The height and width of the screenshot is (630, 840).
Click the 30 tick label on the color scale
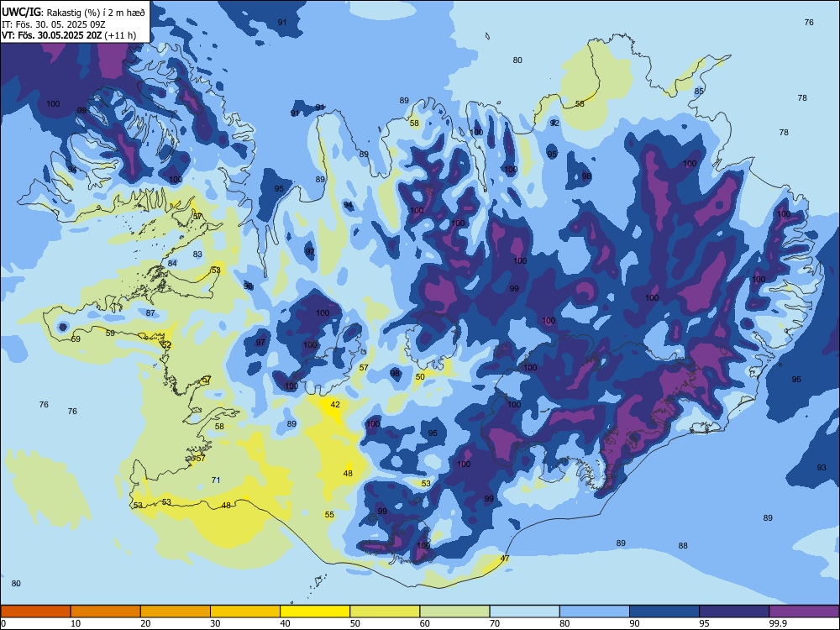tap(215, 623)
